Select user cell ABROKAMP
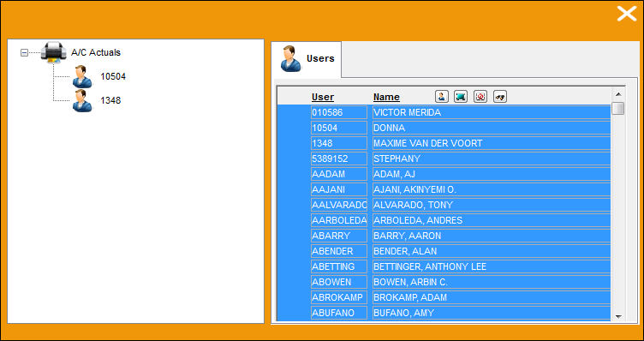Image resolution: width=644 pixels, height=341 pixels. pyautogui.click(x=339, y=297)
